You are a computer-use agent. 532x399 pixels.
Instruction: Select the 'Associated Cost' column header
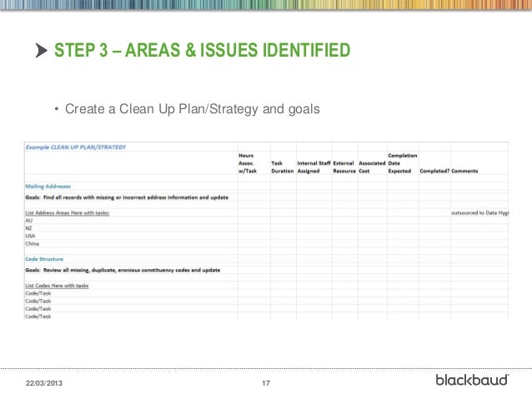click(x=371, y=167)
